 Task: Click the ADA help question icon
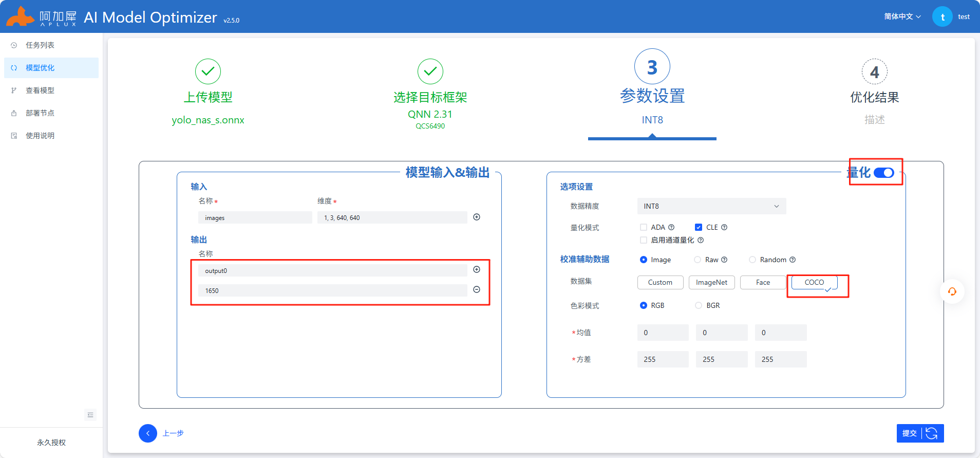pos(671,227)
